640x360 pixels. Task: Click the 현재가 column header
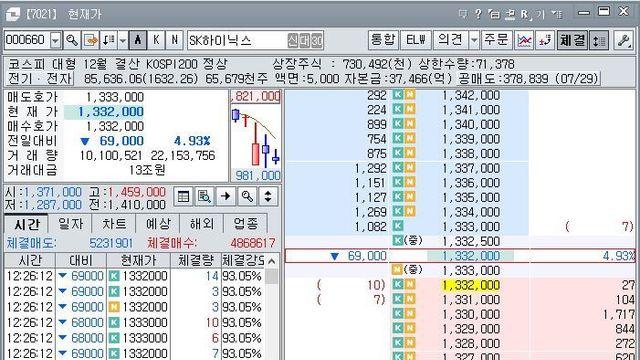[138, 260]
